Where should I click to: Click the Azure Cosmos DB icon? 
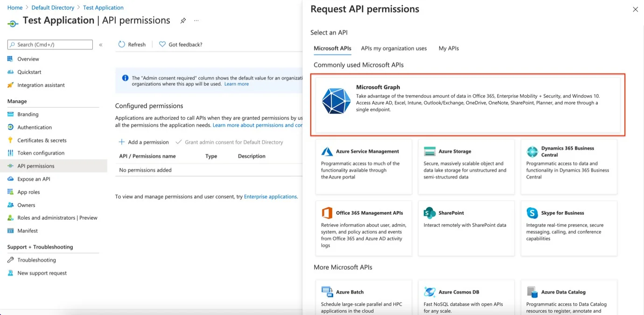click(429, 292)
